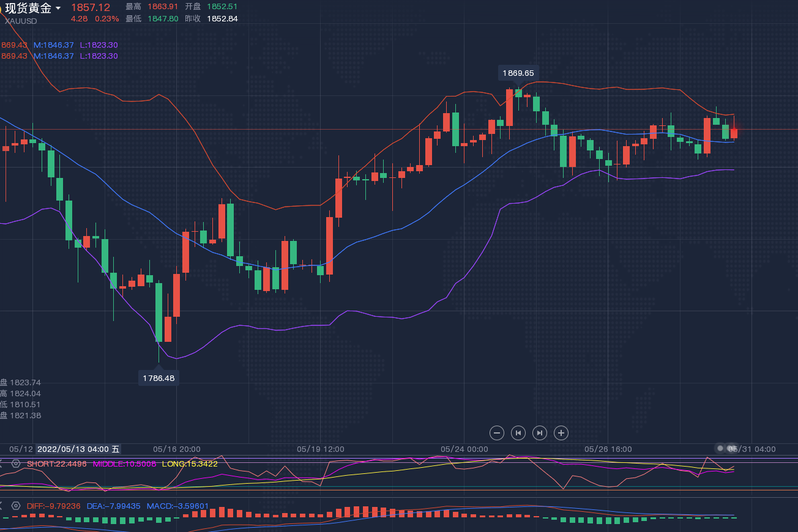Click the 05/24 00:00 time axis label
This screenshot has height=532, width=798.
[x=464, y=449]
